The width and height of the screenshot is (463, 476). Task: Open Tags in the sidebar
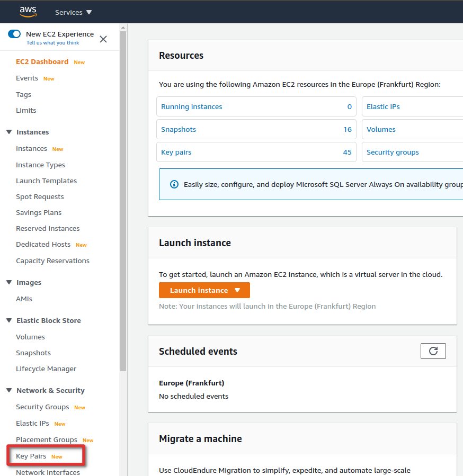[23, 94]
